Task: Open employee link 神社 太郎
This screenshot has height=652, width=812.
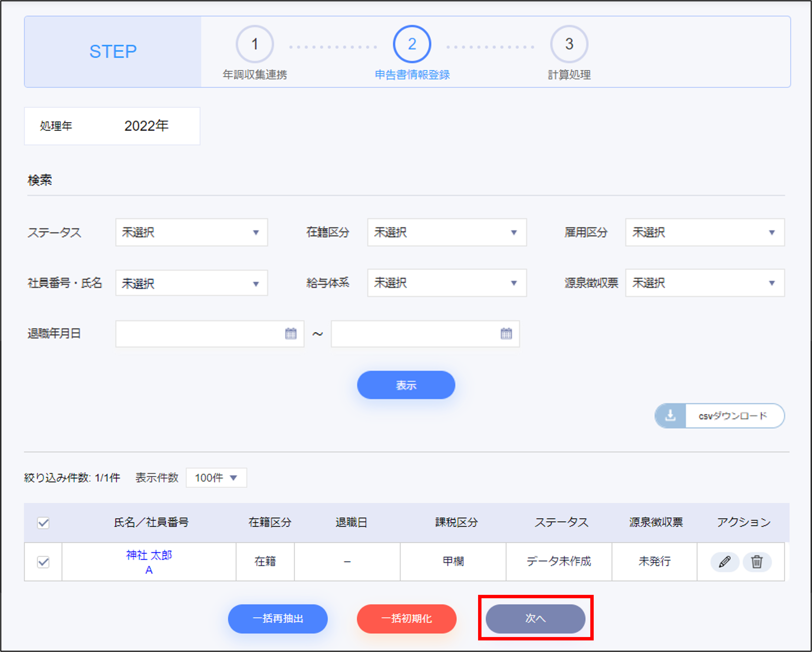Action: 149,555
